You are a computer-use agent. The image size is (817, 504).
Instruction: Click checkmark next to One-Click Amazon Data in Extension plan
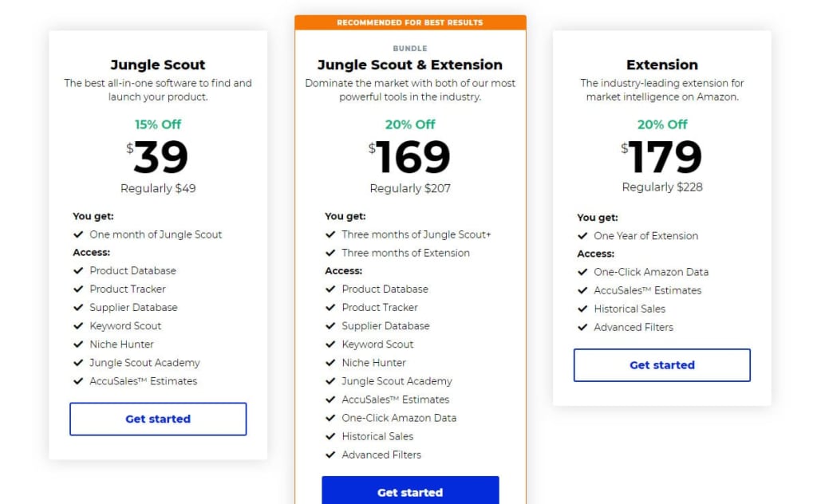pos(582,272)
